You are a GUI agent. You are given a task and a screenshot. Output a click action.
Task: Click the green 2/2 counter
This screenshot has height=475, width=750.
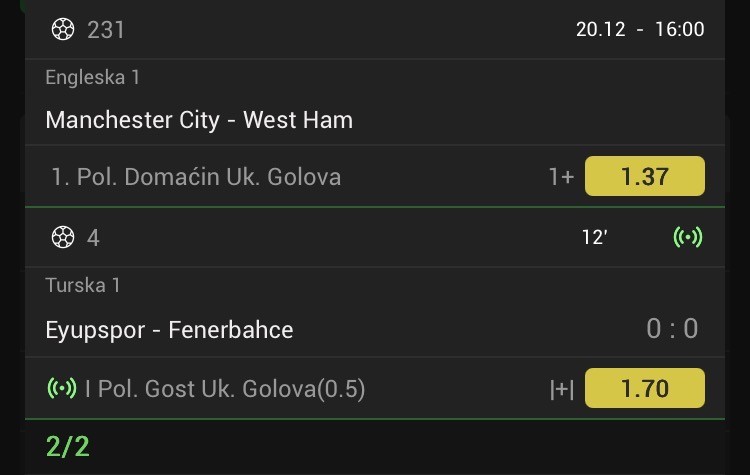[68, 446]
